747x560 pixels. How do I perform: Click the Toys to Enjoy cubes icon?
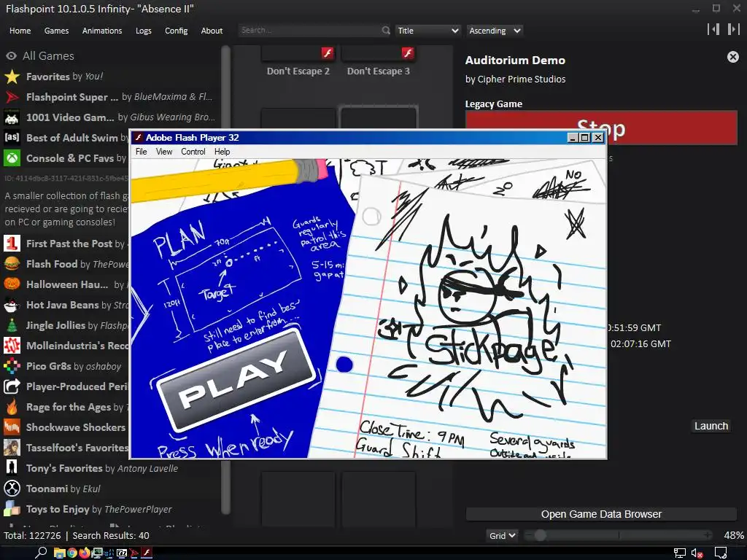click(12, 509)
